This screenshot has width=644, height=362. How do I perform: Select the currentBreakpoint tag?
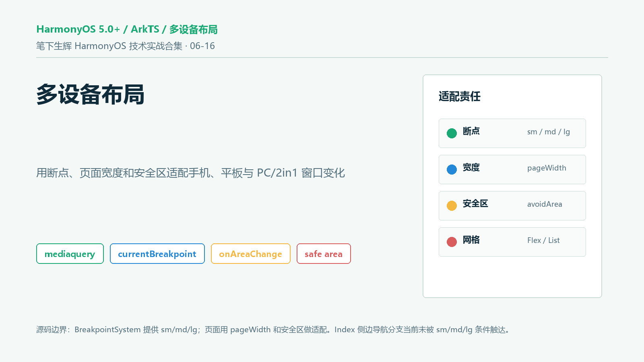[157, 254]
